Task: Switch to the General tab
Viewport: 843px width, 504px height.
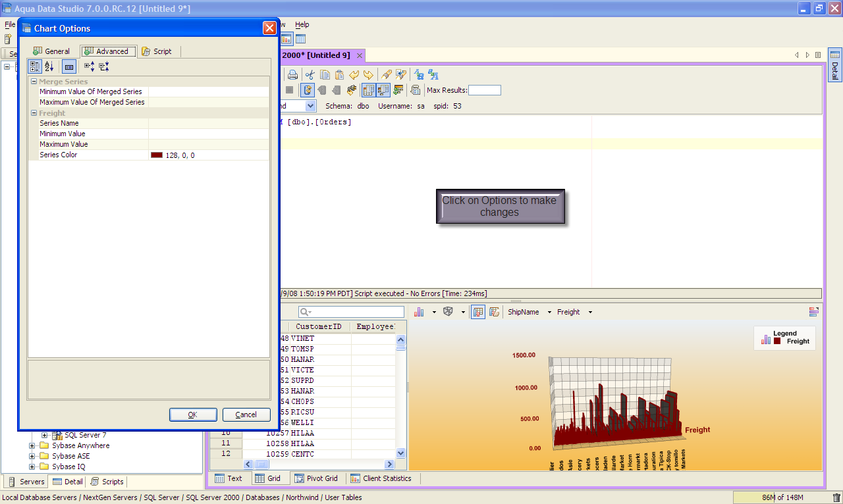Action: (x=51, y=51)
